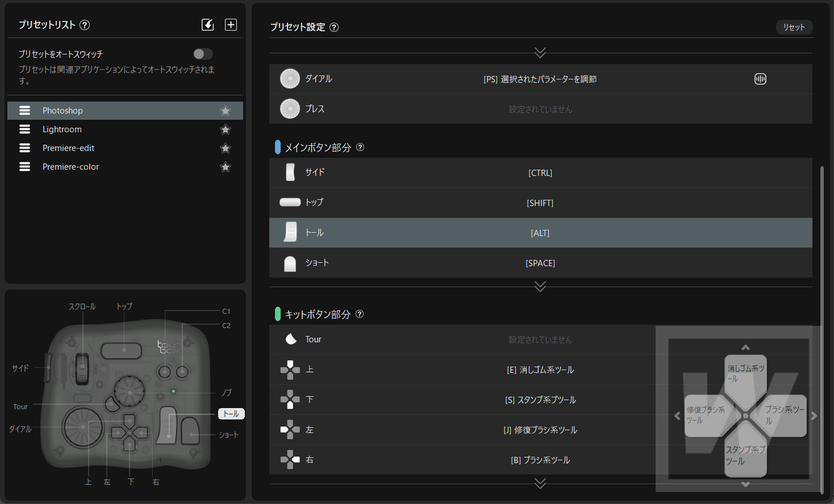
Task: Expand the chevron below the 右 row
Action: 540,483
